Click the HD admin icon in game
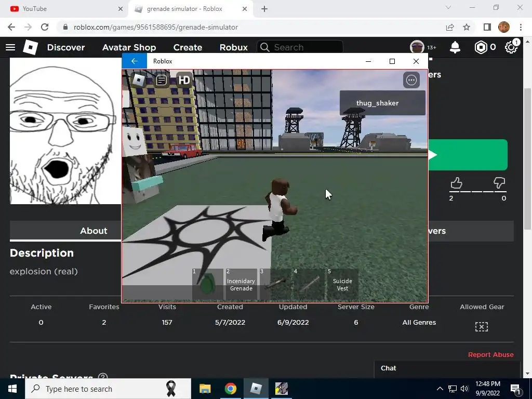The image size is (532, 399). (184, 80)
